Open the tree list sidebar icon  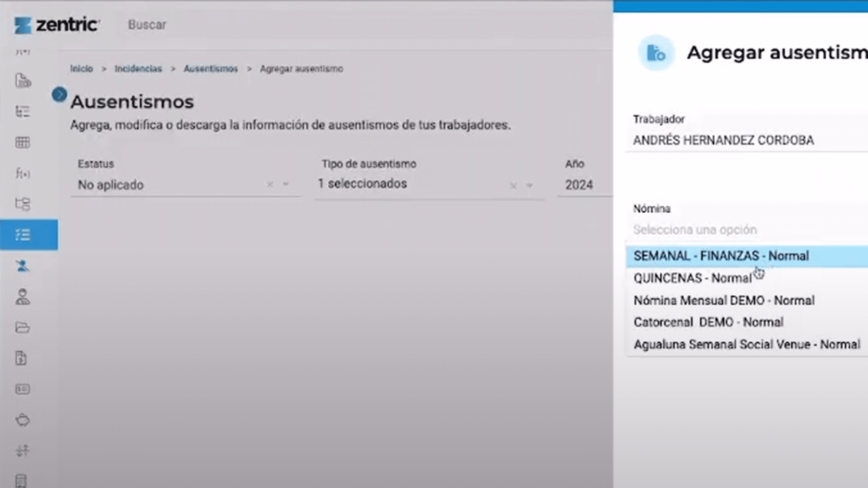click(23, 111)
